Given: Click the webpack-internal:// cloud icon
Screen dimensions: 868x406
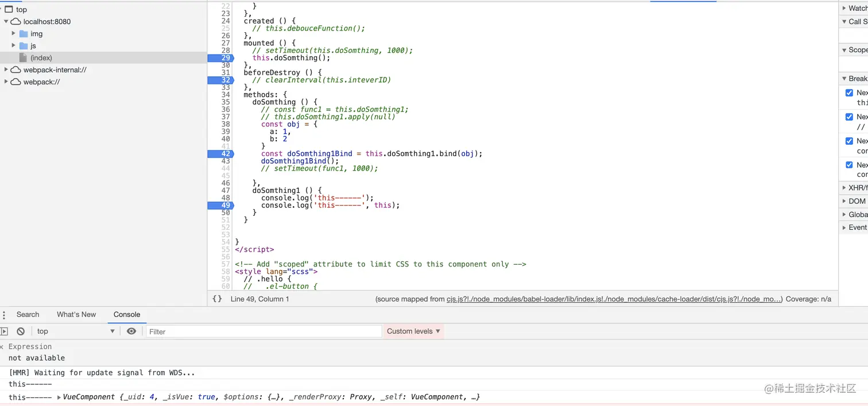Looking at the screenshot, I should (x=16, y=70).
